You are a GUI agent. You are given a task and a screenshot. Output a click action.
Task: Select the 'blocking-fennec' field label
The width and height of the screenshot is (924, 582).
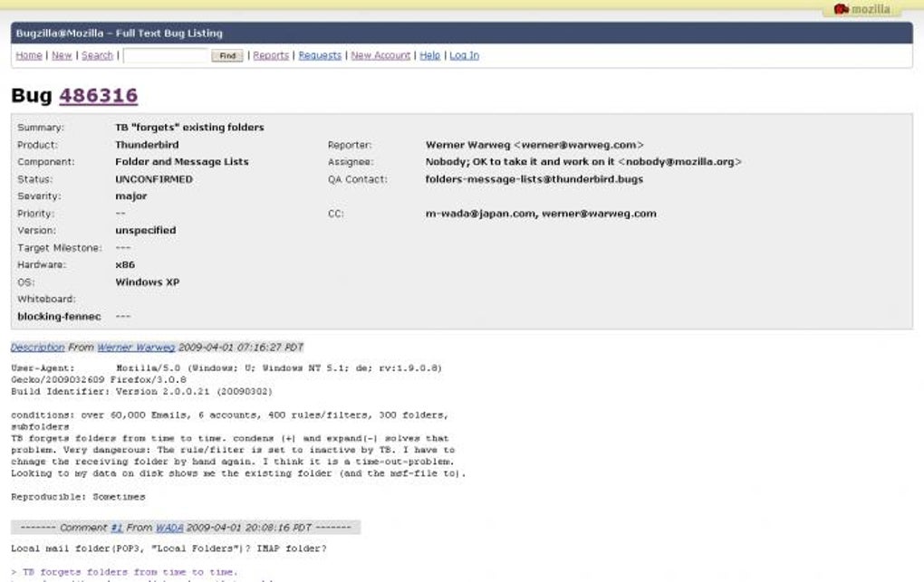tap(59, 317)
